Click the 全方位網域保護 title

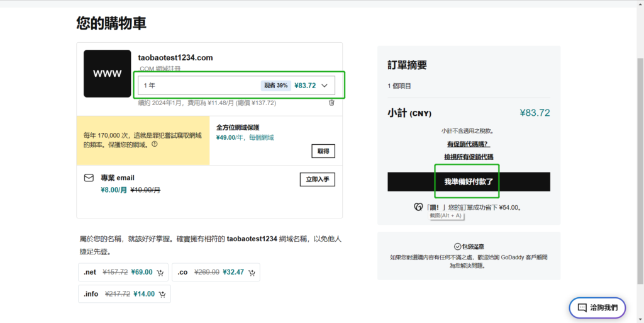click(238, 127)
